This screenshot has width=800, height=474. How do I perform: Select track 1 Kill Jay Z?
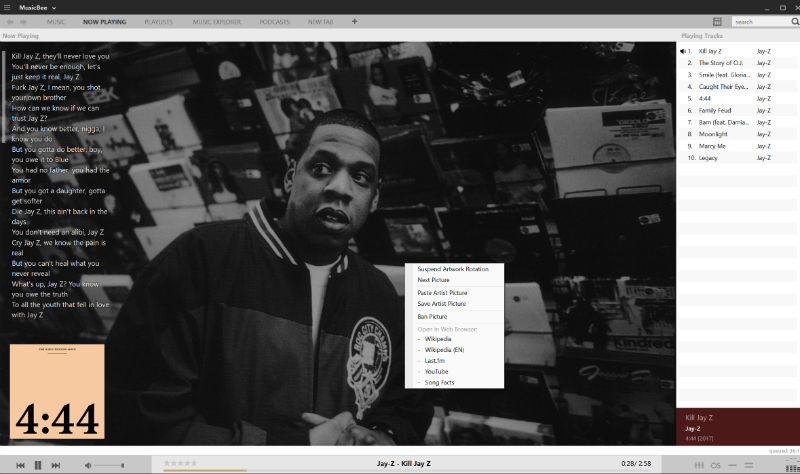737,51
